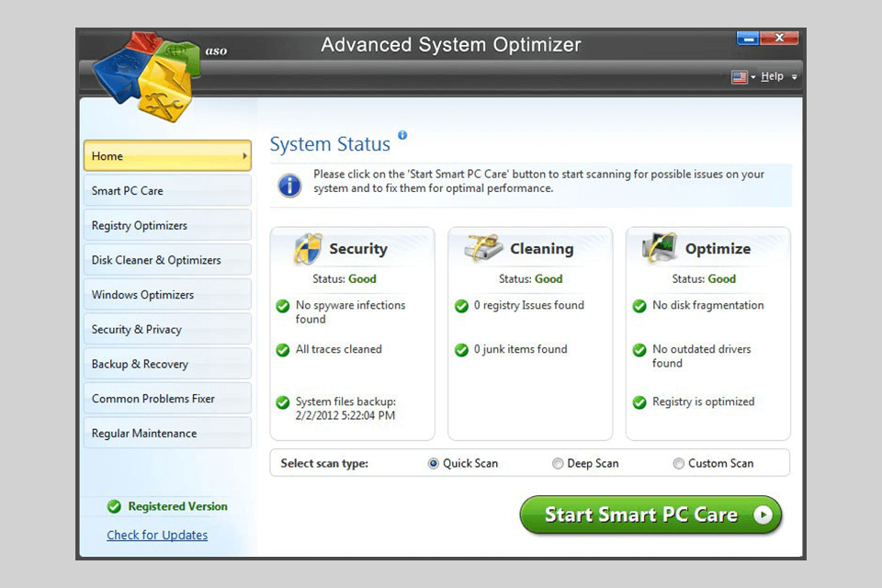Select the Quick Scan radio button
This screenshot has width=882, height=588.
click(433, 464)
